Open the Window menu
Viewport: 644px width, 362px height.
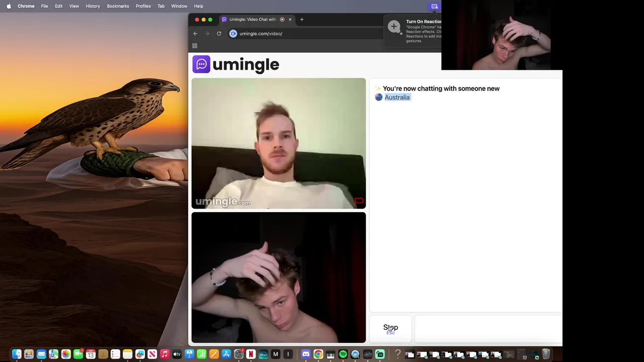click(x=179, y=6)
